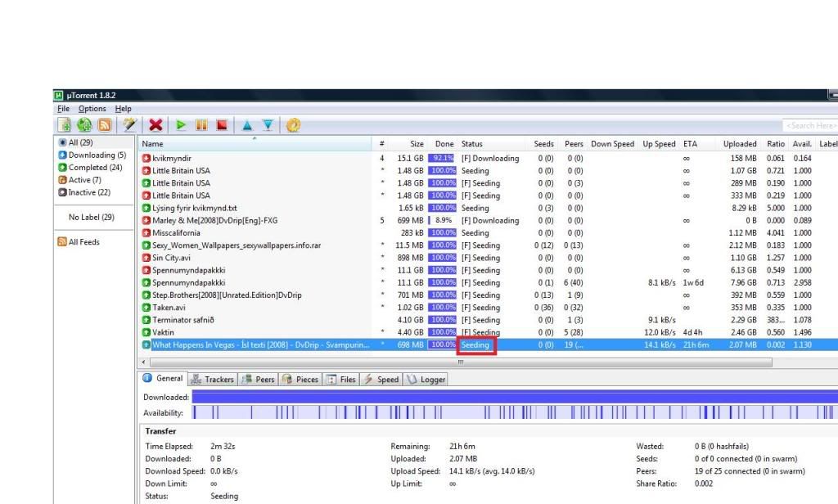Move torrent down the queue
This screenshot has height=504, width=838.
click(268, 125)
